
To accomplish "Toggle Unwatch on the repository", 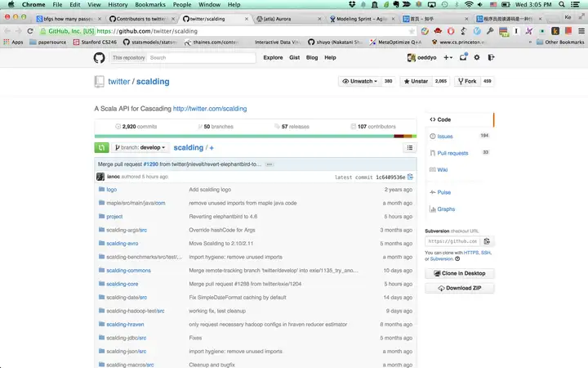I will (359, 81).
